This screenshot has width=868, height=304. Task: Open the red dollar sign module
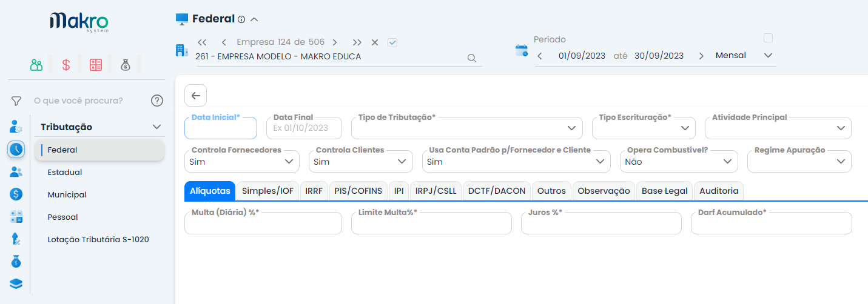(x=66, y=65)
